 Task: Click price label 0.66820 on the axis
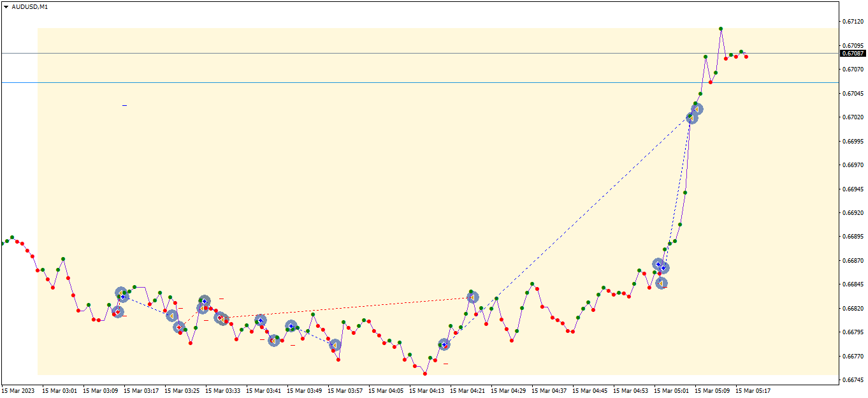(853, 309)
